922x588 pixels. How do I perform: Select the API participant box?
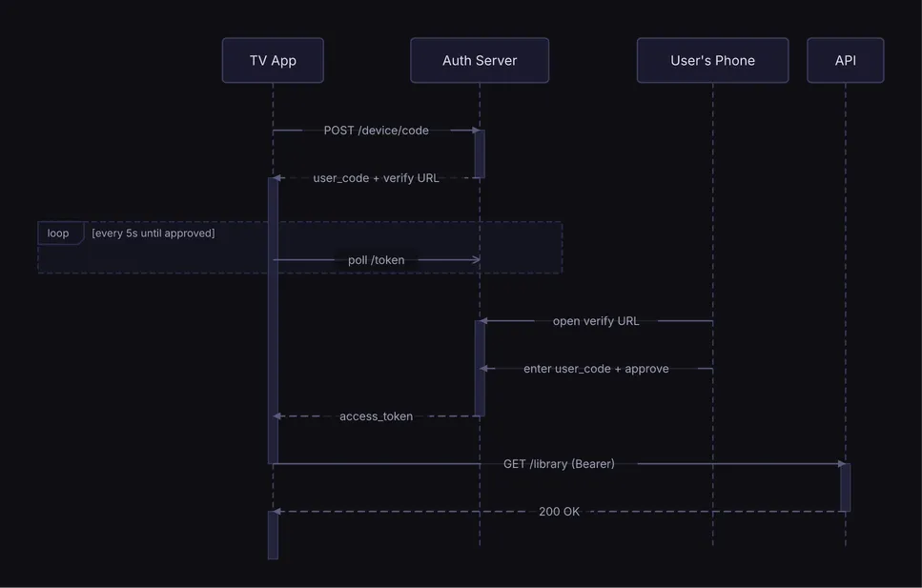coord(846,61)
